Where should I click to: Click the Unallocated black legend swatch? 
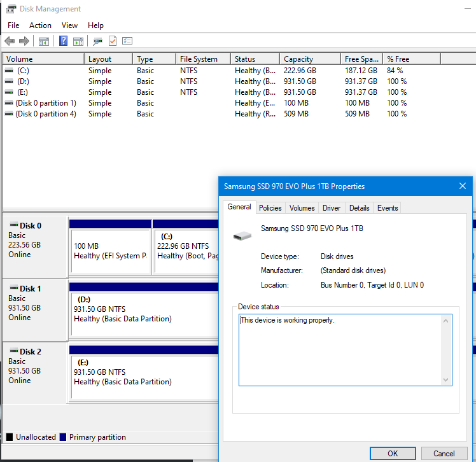coord(10,437)
